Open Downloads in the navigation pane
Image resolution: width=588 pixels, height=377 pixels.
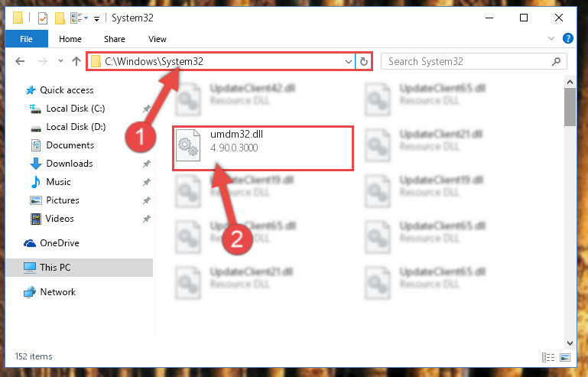70,164
